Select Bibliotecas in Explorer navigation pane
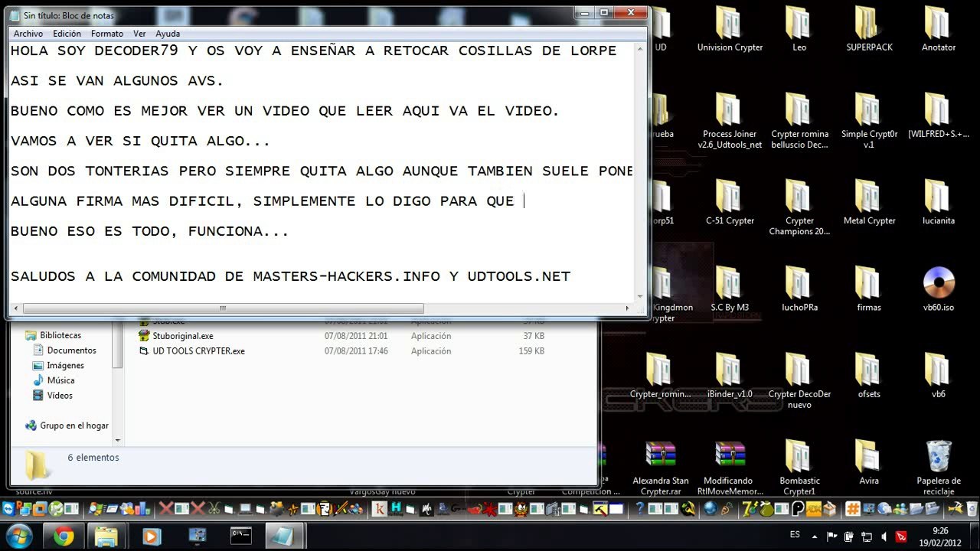Image resolution: width=980 pixels, height=551 pixels. coord(60,335)
